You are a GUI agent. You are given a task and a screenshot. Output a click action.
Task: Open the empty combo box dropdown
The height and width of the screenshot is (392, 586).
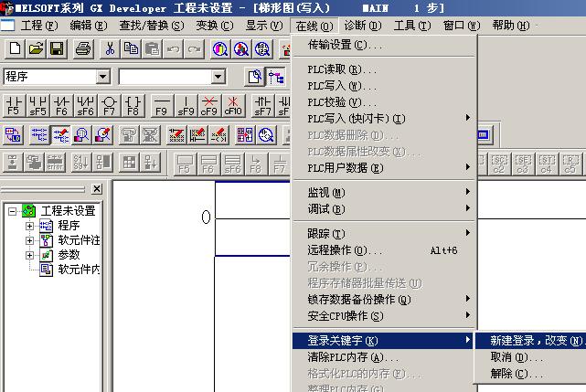[218, 77]
